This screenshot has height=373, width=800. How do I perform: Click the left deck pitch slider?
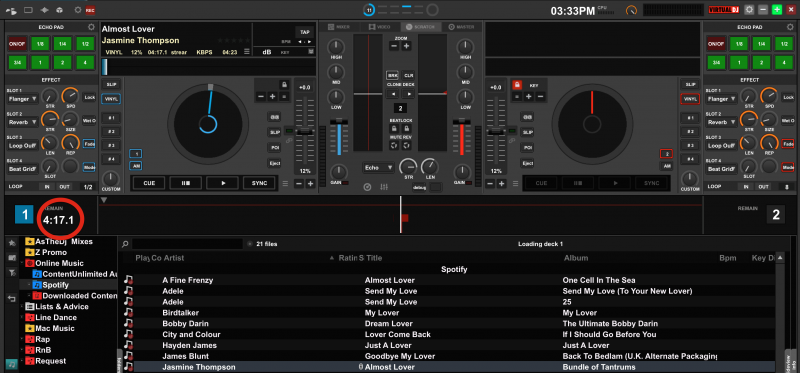[305, 131]
